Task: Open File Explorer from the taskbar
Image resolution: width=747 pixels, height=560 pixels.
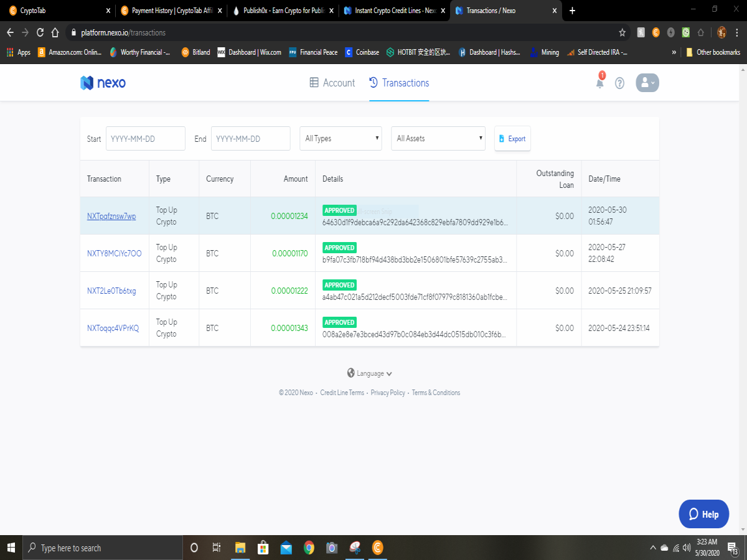Action: (240, 548)
